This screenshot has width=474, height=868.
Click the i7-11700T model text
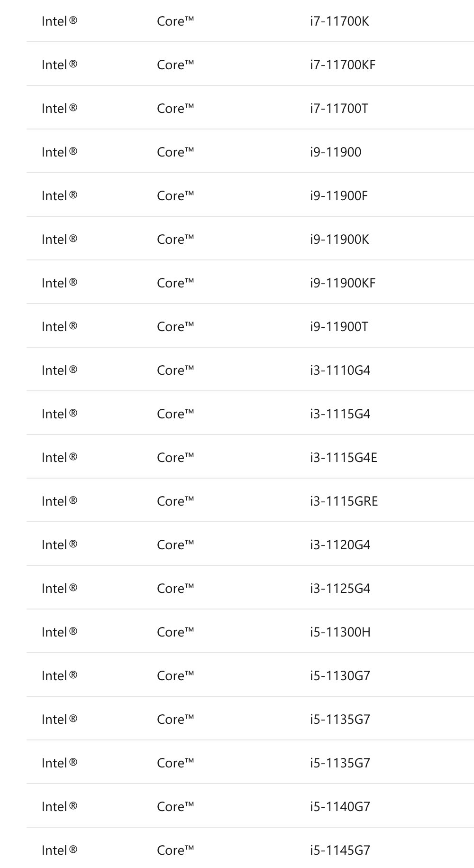pos(339,109)
